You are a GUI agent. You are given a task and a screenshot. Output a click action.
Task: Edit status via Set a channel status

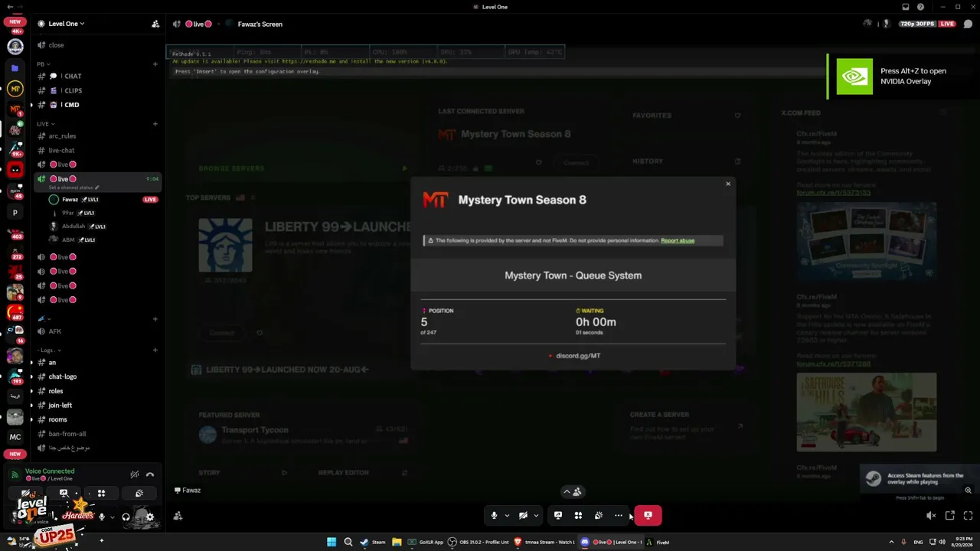point(74,187)
